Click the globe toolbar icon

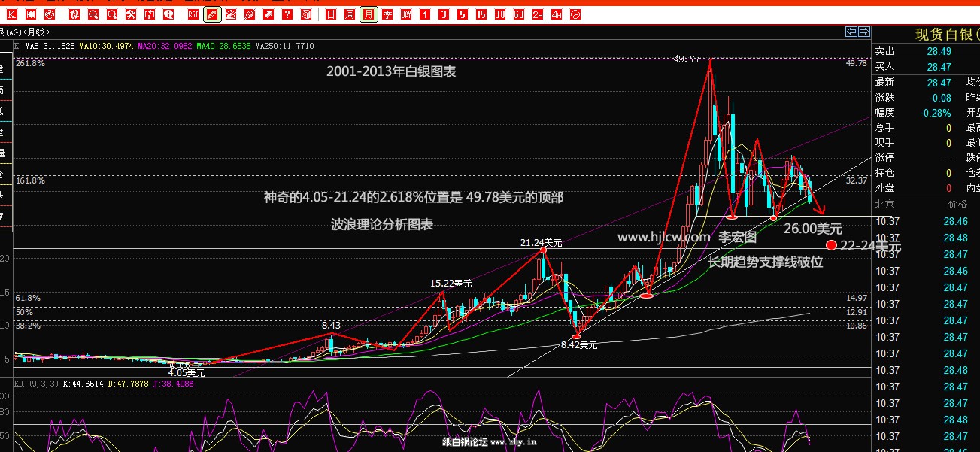(50, 14)
